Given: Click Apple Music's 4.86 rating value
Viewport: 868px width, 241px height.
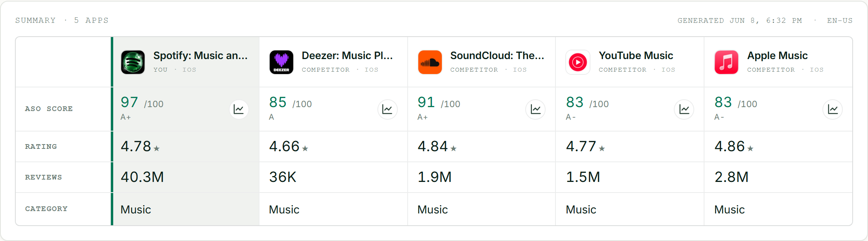Looking at the screenshot, I should click(730, 146).
